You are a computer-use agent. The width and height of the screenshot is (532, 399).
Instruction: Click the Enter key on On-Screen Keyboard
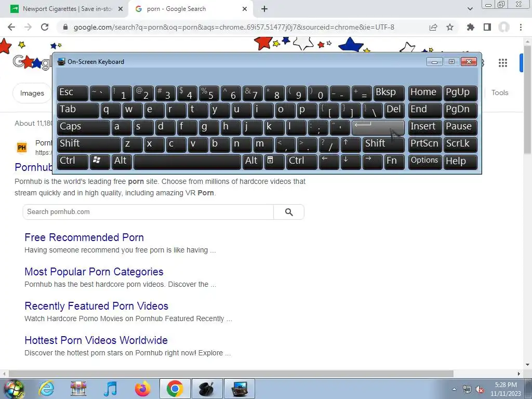point(378,127)
